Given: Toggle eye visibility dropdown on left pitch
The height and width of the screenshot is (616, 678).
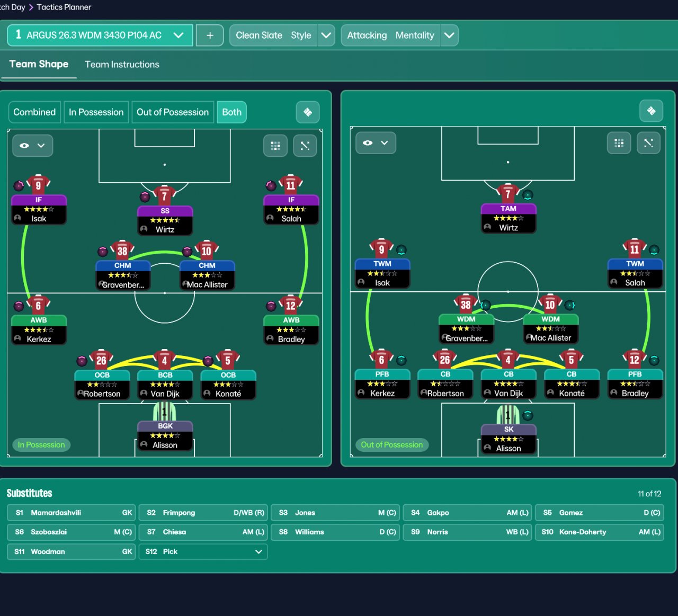Looking at the screenshot, I should point(33,146).
